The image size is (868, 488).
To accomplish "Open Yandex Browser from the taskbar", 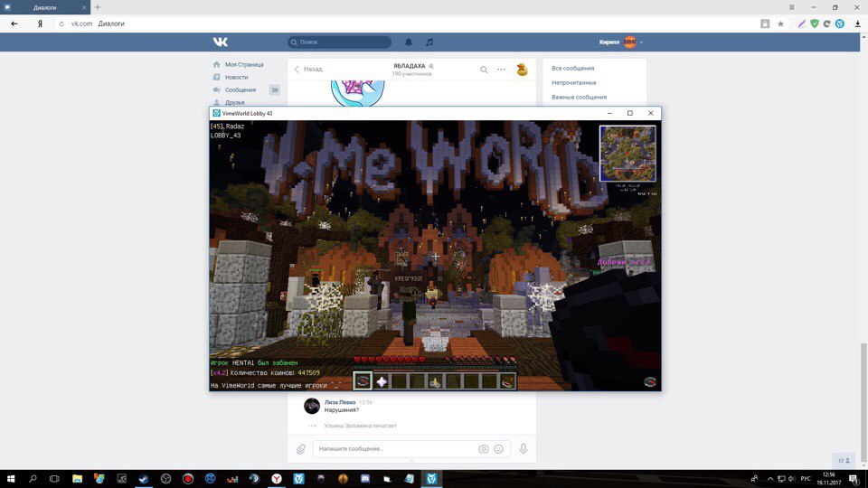I will tap(277, 479).
